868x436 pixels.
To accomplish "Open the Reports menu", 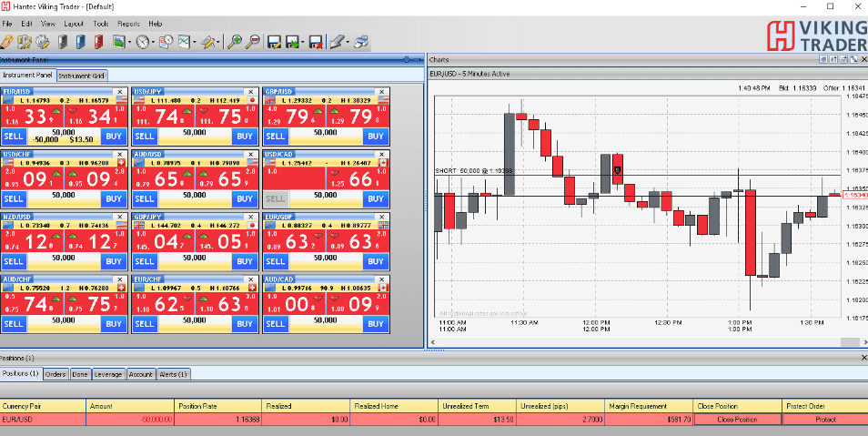I will (x=128, y=24).
